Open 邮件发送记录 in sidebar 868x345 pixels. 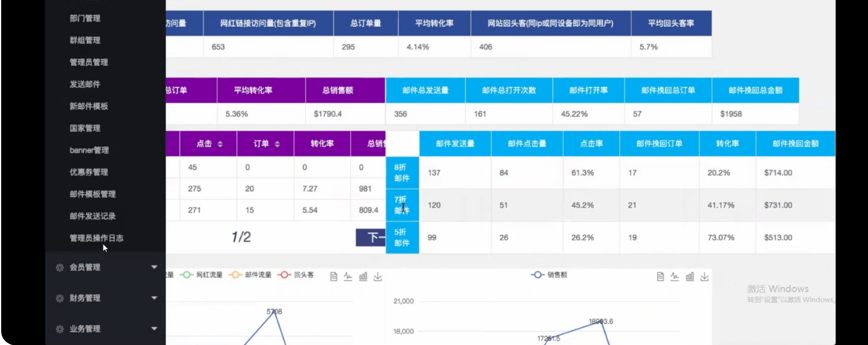click(93, 216)
